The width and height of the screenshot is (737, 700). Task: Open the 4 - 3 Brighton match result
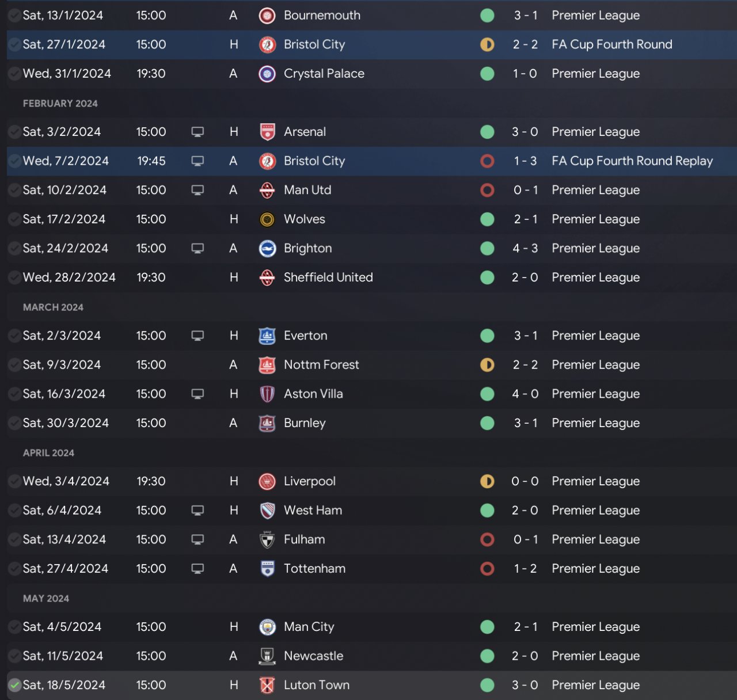[x=525, y=249]
